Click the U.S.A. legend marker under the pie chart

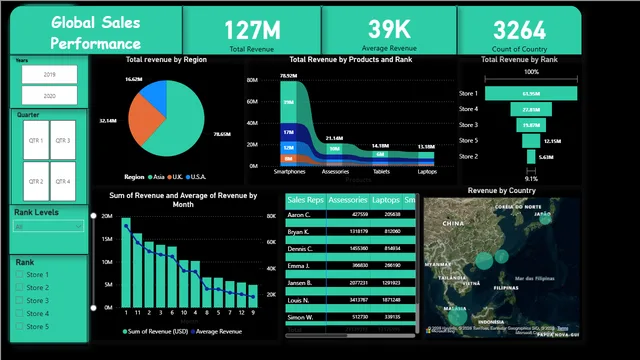pos(188,177)
